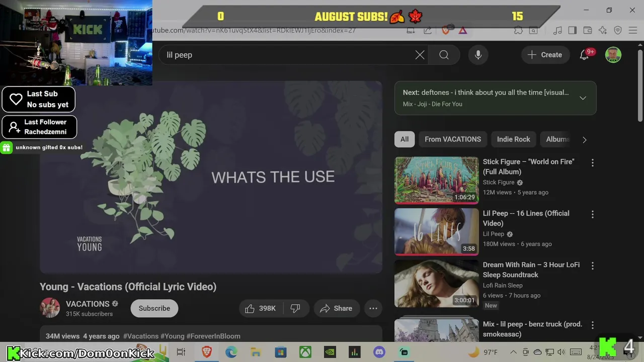Open Dream With Rain LoFi thumbnail
The image size is (644, 362).
[436, 283]
